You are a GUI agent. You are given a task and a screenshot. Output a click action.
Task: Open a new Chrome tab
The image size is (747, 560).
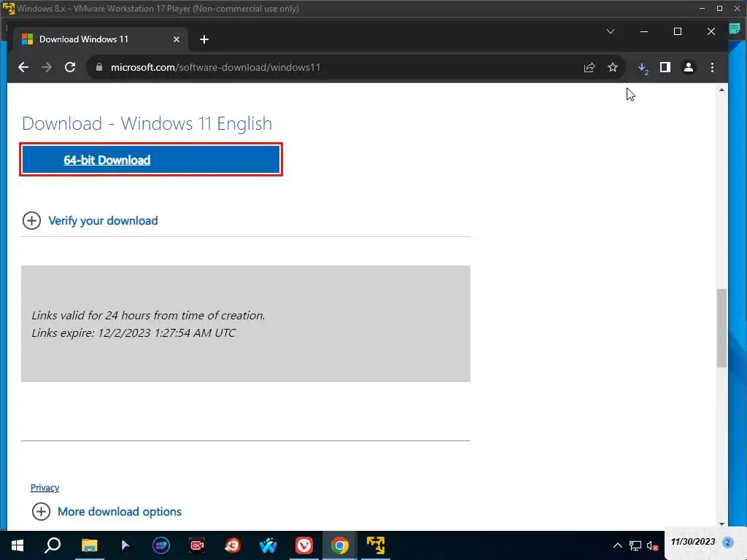pos(204,39)
